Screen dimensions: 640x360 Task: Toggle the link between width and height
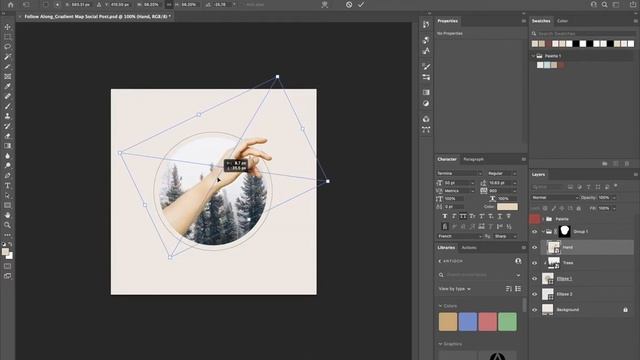[169, 4]
